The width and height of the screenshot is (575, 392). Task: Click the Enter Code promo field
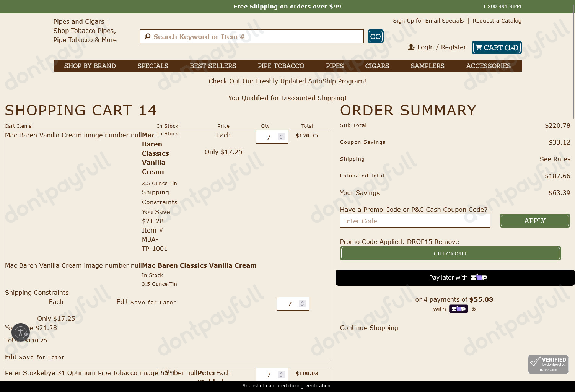pyautogui.click(x=415, y=221)
